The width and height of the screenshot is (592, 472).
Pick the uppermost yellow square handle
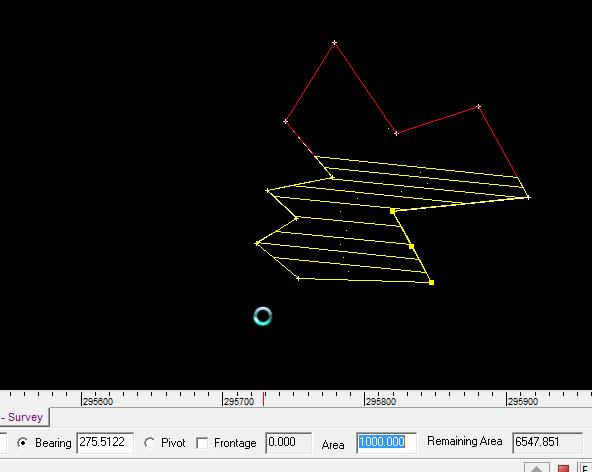click(393, 211)
